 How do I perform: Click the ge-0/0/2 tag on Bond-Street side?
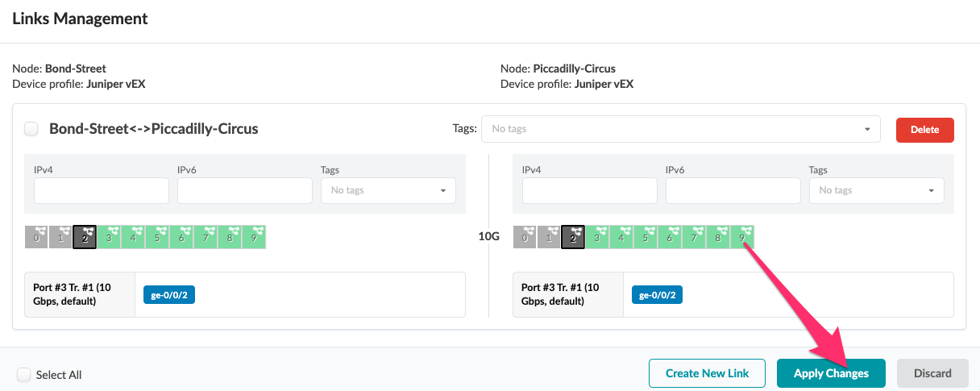click(x=169, y=295)
